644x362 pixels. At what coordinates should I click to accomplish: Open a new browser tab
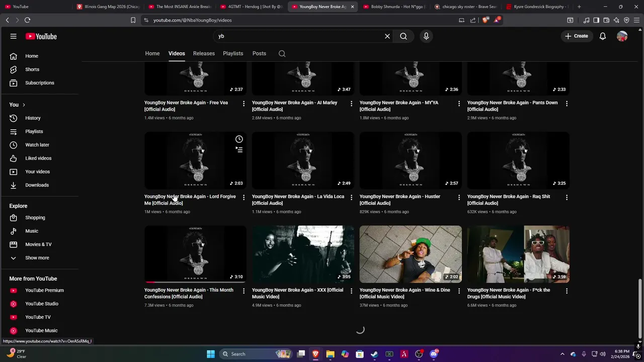(x=579, y=7)
